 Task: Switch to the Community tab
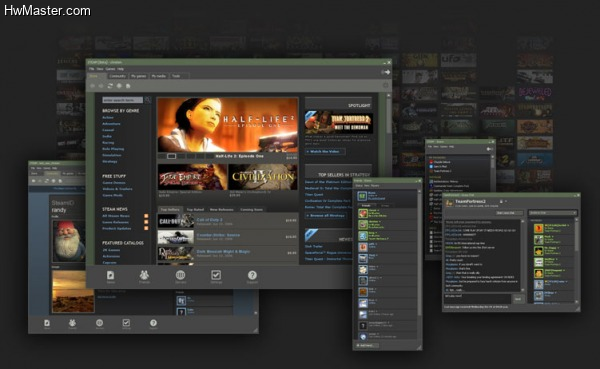(117, 76)
